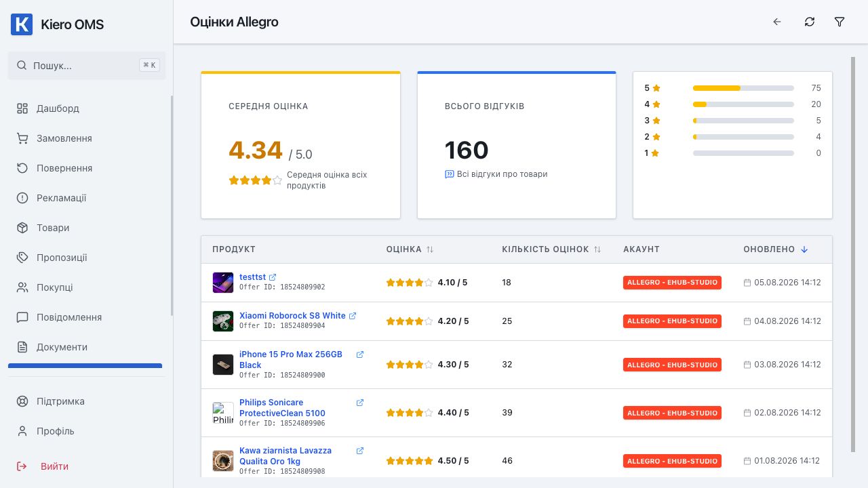Open Покупці sidebar item
Viewport: 868px width, 488px height.
tap(85, 287)
